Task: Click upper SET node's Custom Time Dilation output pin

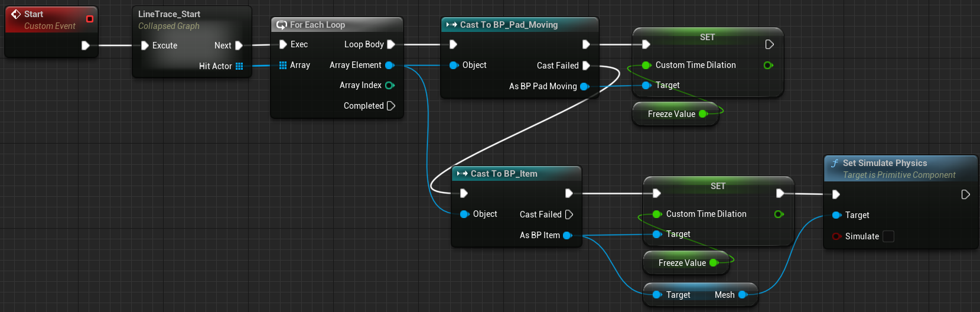Action: pyautogui.click(x=768, y=65)
